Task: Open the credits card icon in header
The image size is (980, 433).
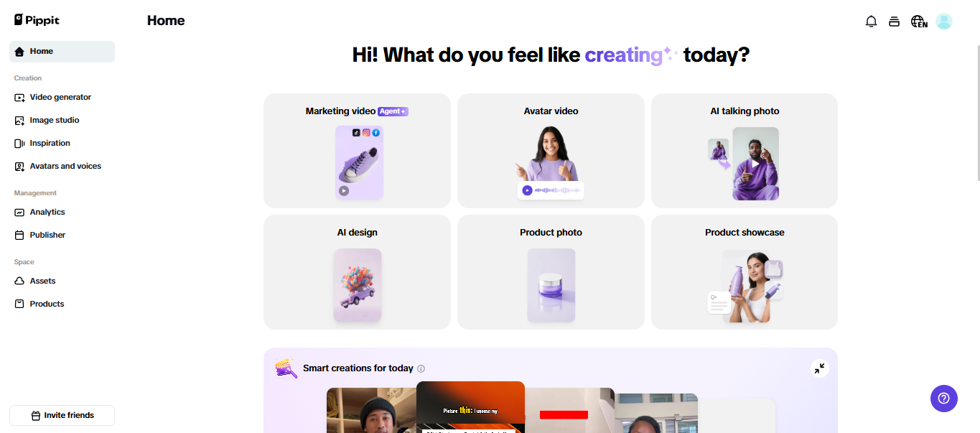Action: pyautogui.click(x=894, y=22)
